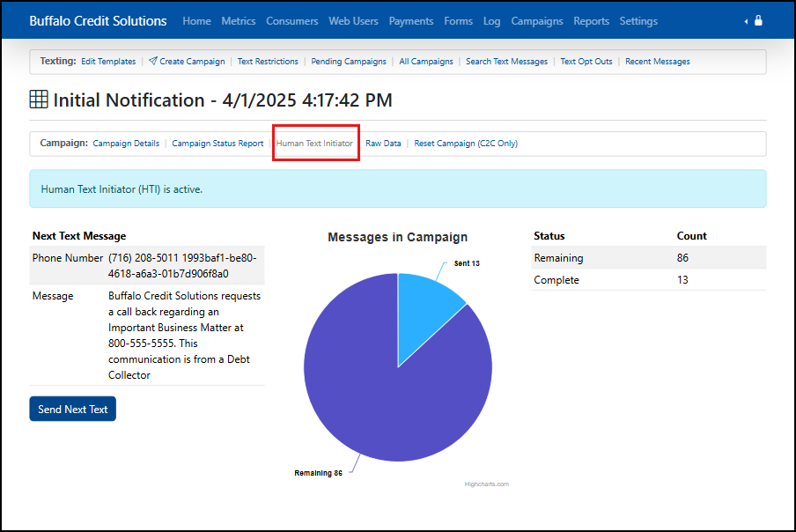Open Text Opt Outs link

(586, 62)
